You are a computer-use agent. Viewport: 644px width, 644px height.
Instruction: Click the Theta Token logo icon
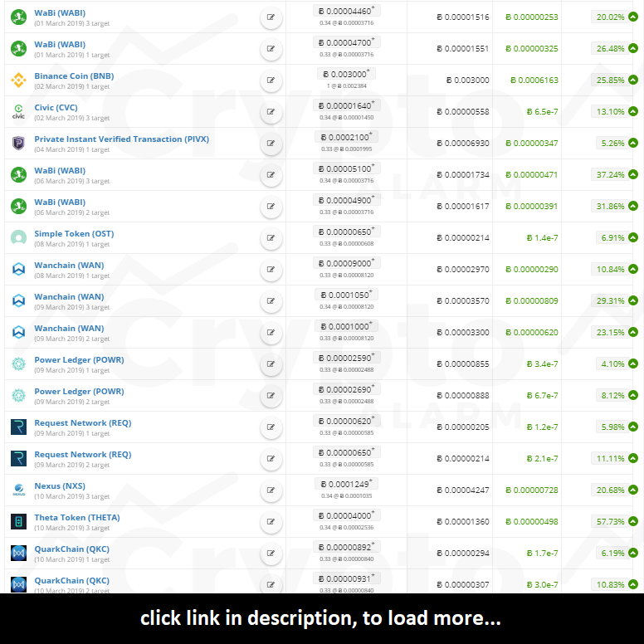pos(18,522)
